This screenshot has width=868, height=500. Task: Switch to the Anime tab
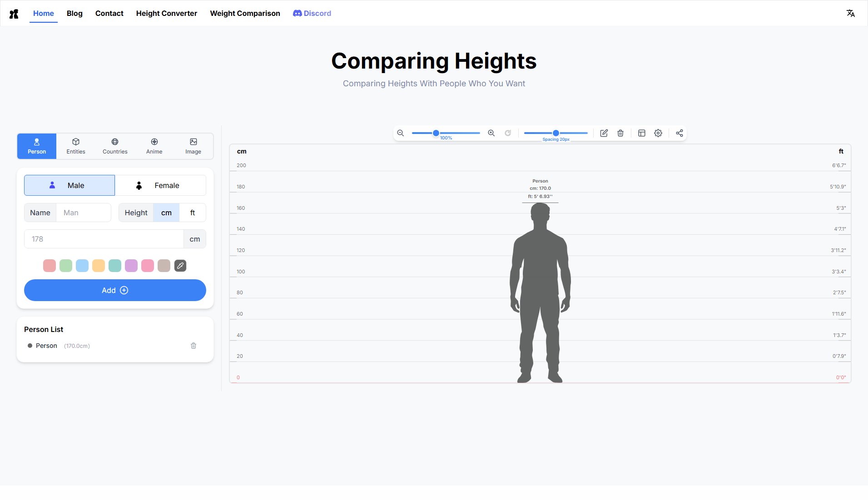[154, 146]
